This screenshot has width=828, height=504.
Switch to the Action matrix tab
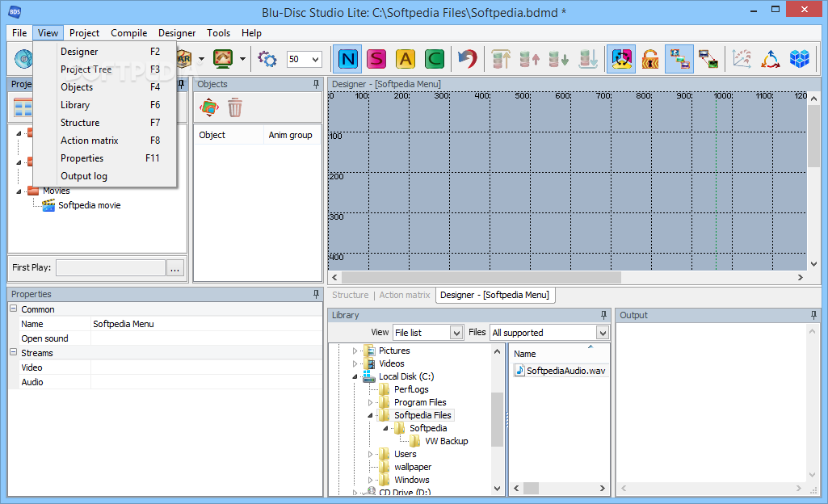pyautogui.click(x=405, y=295)
